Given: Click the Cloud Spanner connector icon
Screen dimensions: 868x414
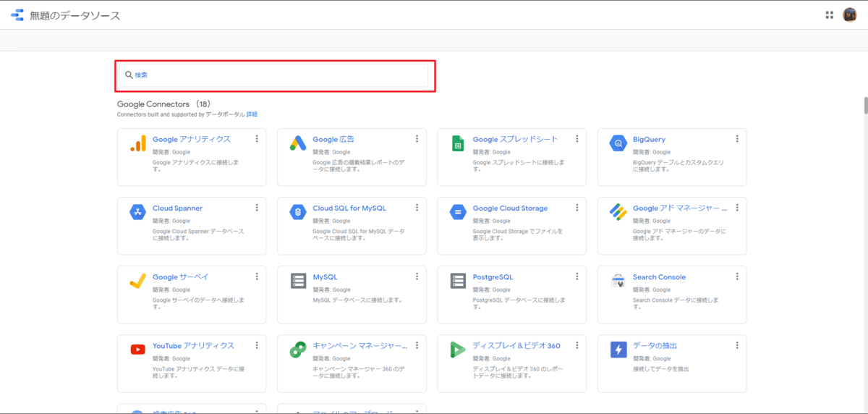Looking at the screenshot, I should (138, 212).
